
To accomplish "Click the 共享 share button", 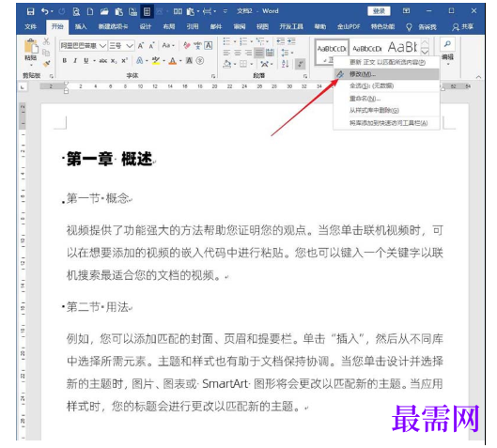I will pyautogui.click(x=463, y=27).
